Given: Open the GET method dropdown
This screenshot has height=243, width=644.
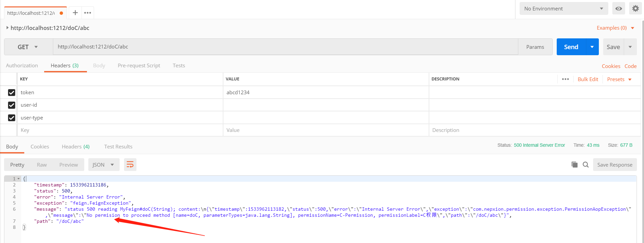Looking at the screenshot, I should [28, 47].
